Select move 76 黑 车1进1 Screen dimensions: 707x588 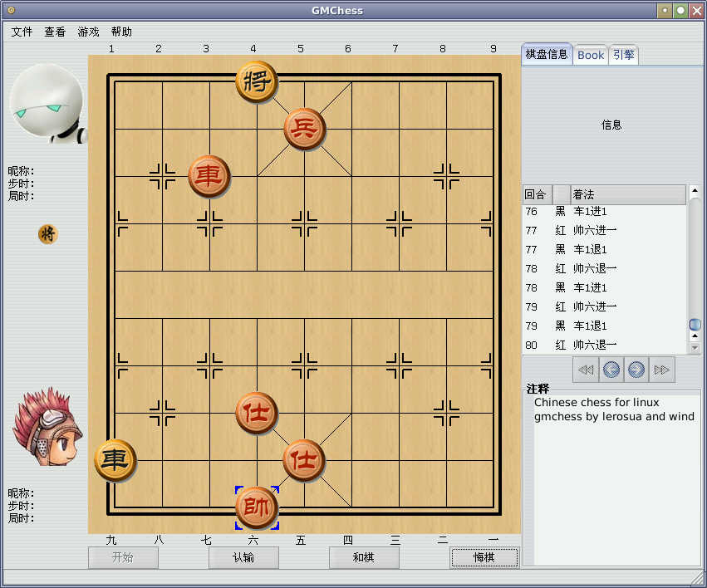coord(604,211)
